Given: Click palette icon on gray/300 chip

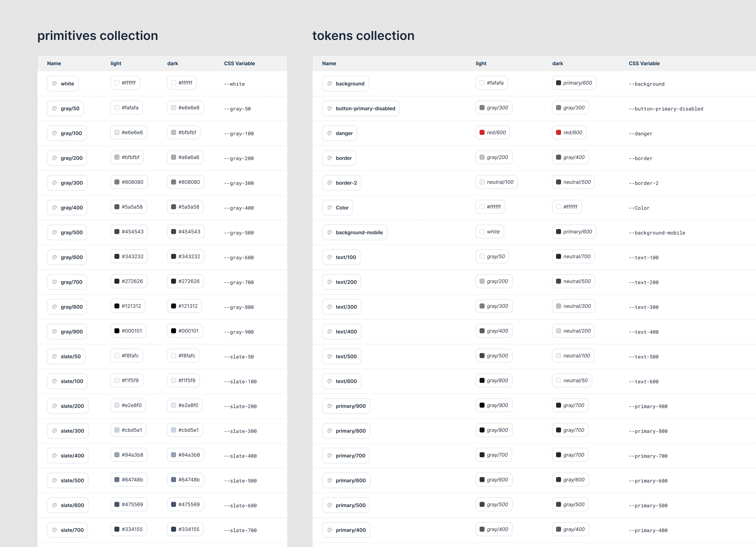Looking at the screenshot, I should point(55,183).
